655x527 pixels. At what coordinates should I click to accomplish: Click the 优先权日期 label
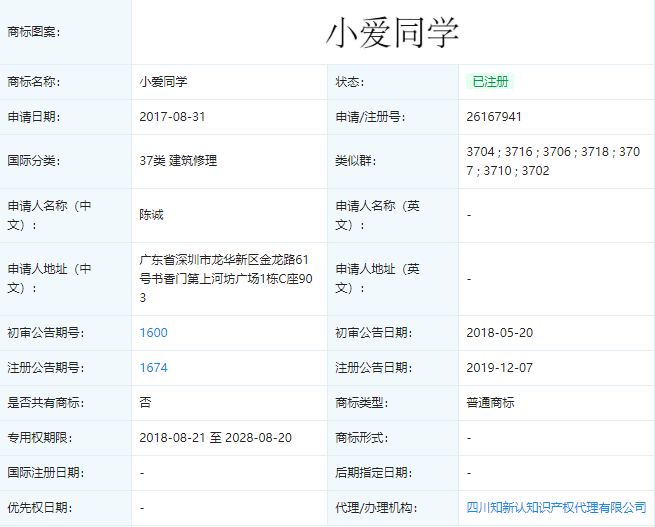point(40,508)
